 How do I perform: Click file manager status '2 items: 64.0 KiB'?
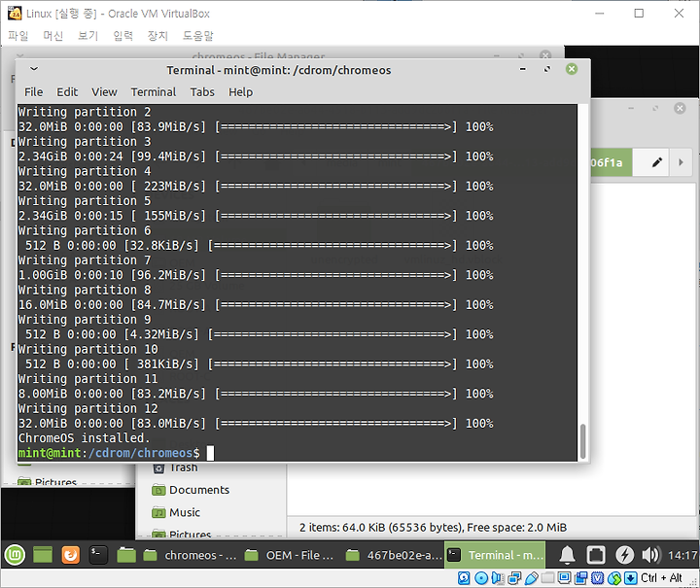433,528
